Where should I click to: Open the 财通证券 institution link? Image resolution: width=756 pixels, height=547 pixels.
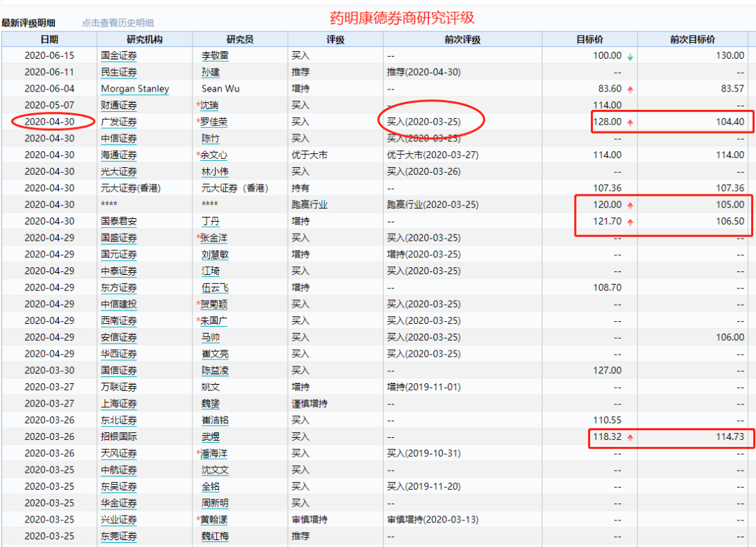point(118,105)
